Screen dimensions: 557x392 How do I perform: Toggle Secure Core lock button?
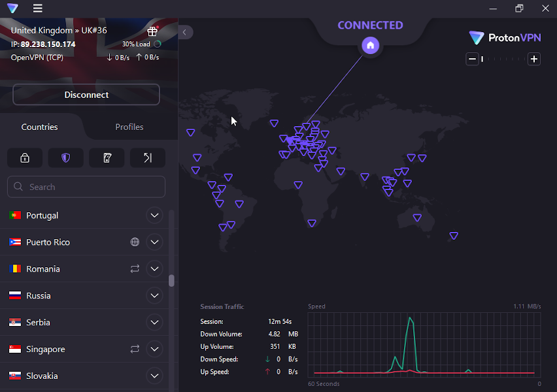(x=25, y=157)
